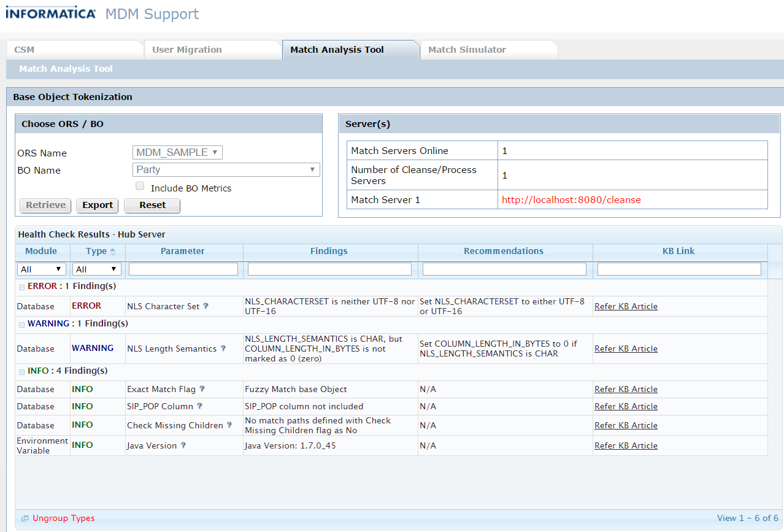784x532 pixels.
Task: Click help icon beside SIP_POP Column
Action: (x=199, y=406)
